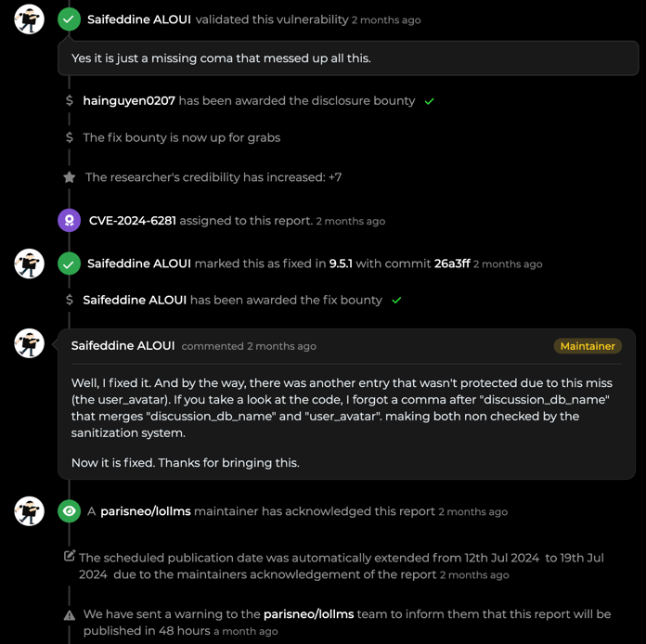Click version 9.5.1 in fixed entry
This screenshot has height=644, width=646.
coord(341,264)
